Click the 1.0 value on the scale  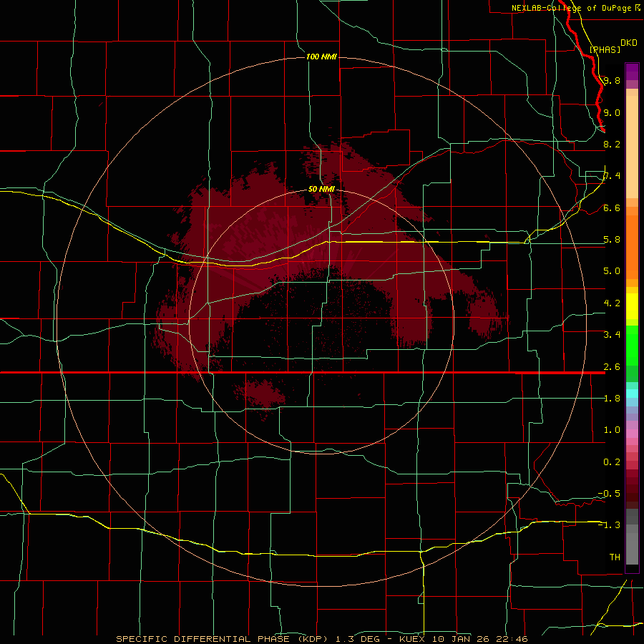pyautogui.click(x=612, y=429)
